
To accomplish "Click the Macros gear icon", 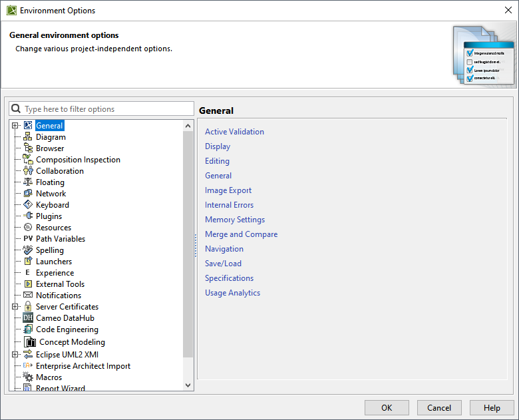I will (x=28, y=377).
